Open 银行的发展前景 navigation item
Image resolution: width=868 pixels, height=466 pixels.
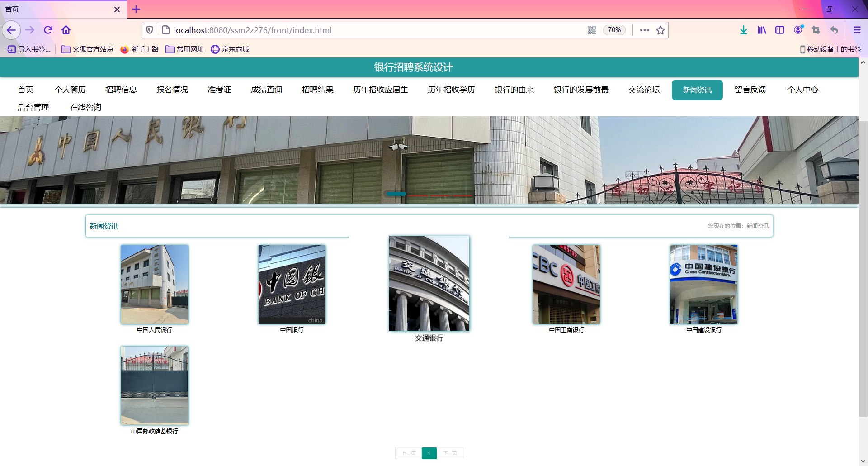tap(581, 90)
